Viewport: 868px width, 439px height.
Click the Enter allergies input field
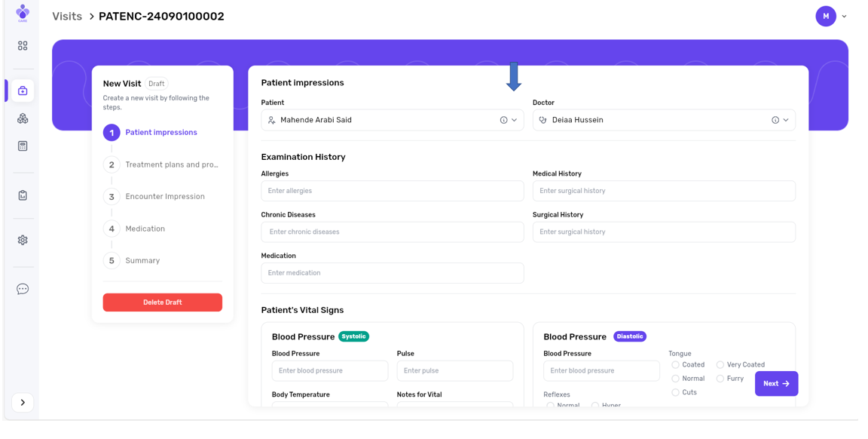[x=392, y=191]
